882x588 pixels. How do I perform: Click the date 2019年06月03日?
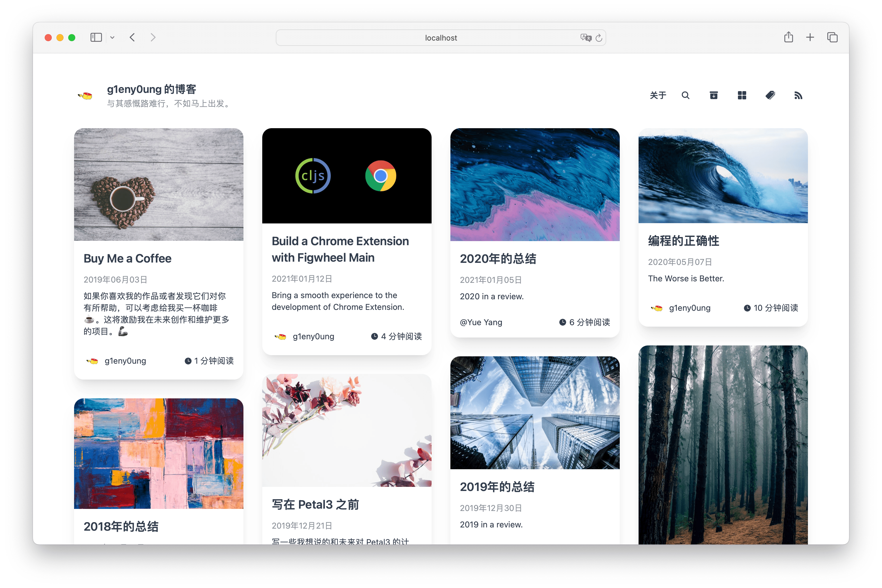116,280
